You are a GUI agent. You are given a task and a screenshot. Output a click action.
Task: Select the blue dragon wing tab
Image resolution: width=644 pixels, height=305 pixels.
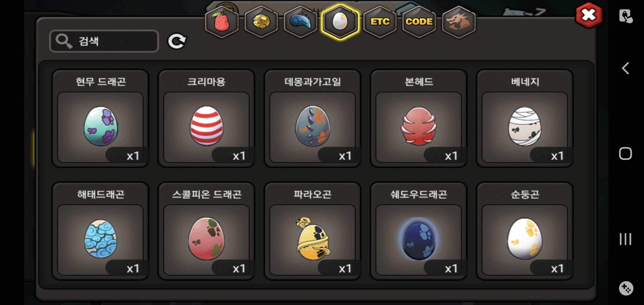[x=301, y=22]
